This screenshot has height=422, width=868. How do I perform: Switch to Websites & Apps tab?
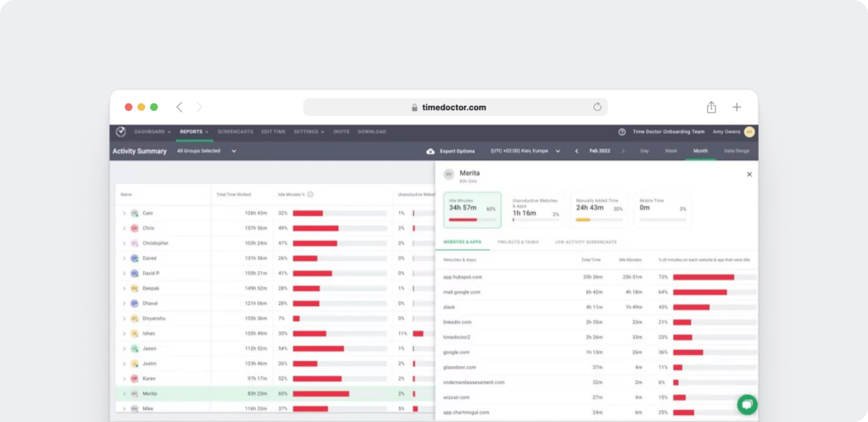(x=462, y=242)
